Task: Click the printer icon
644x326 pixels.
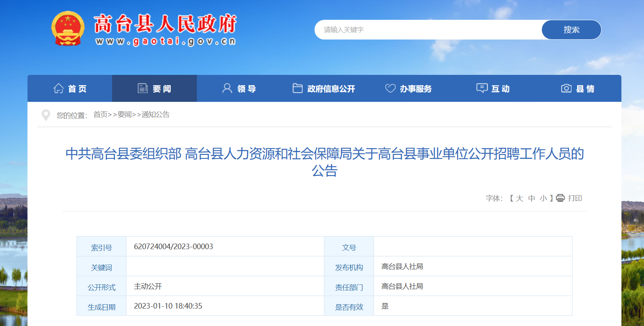Action: (x=560, y=198)
